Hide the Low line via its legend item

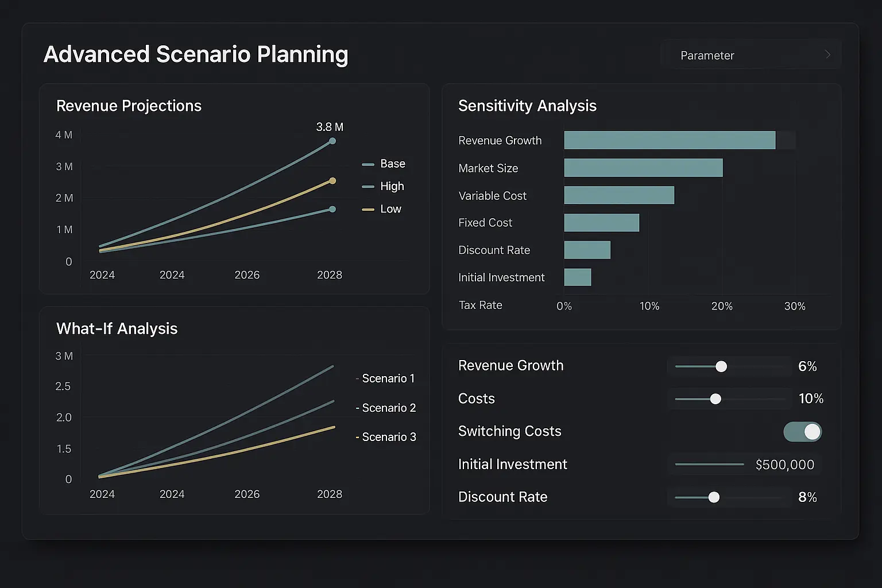[x=382, y=208]
